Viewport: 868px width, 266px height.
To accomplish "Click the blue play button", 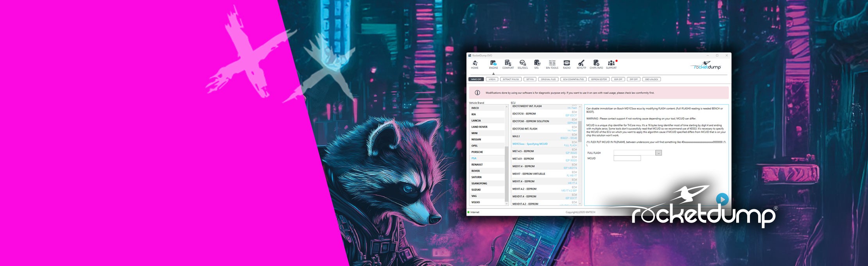I will (722, 199).
